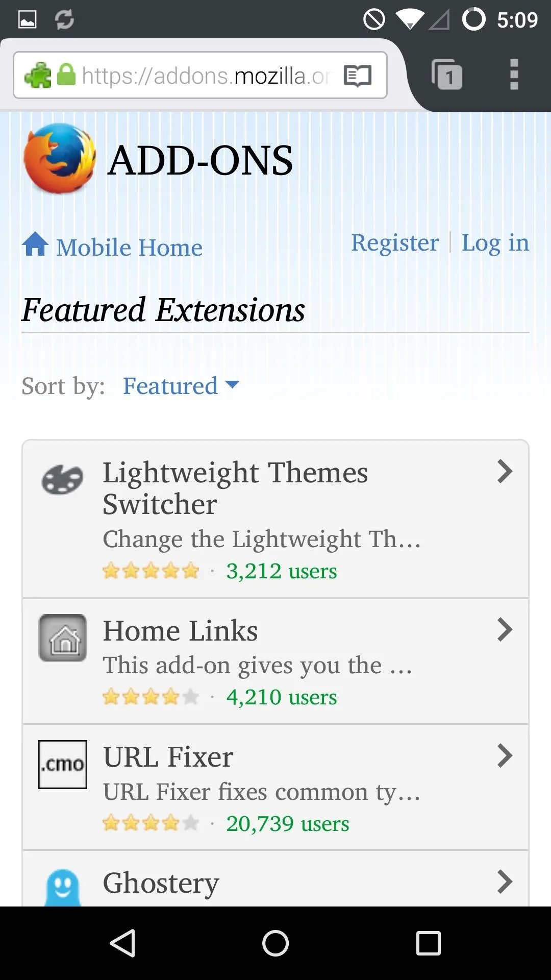Open the Featured sort dropdown
The height and width of the screenshot is (980, 551).
pos(181,386)
